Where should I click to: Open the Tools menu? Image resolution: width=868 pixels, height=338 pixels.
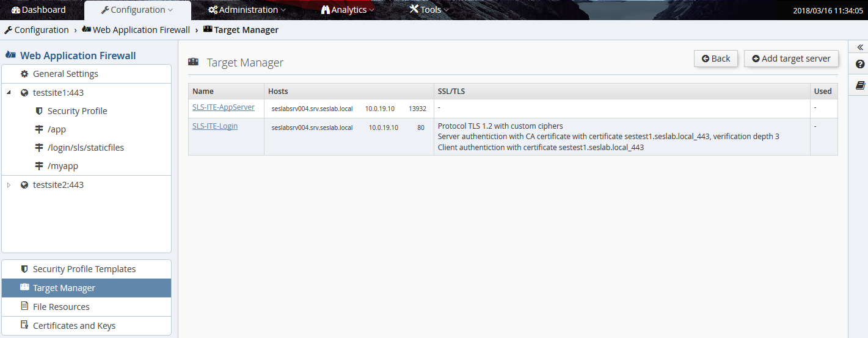[x=429, y=10]
